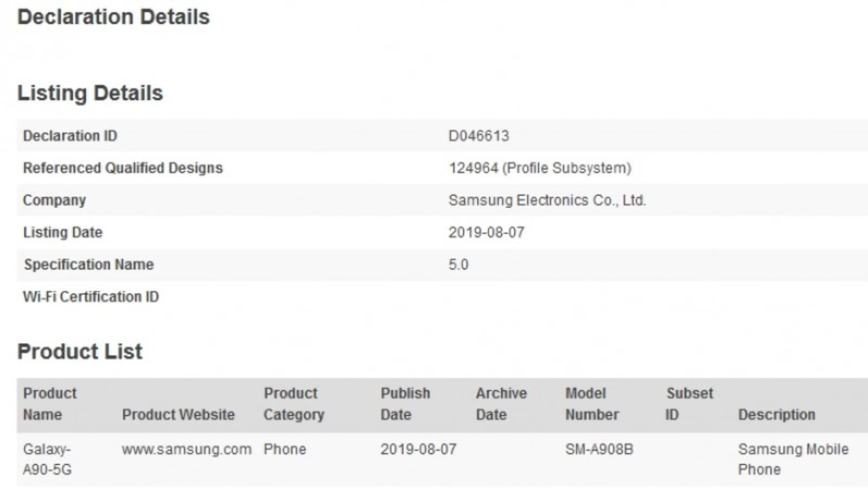Click the Wi-Fi Certification ID row label
This screenshot has height=488, width=868.
coord(91,297)
